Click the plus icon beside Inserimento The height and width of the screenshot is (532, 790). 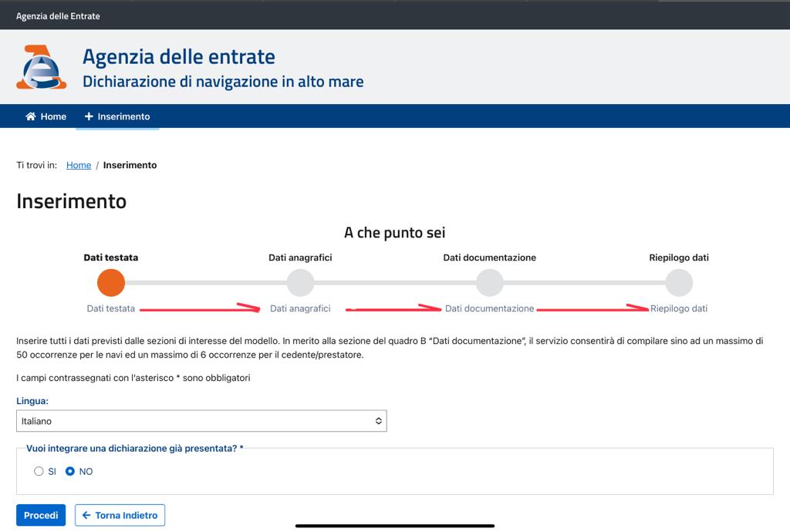click(89, 116)
